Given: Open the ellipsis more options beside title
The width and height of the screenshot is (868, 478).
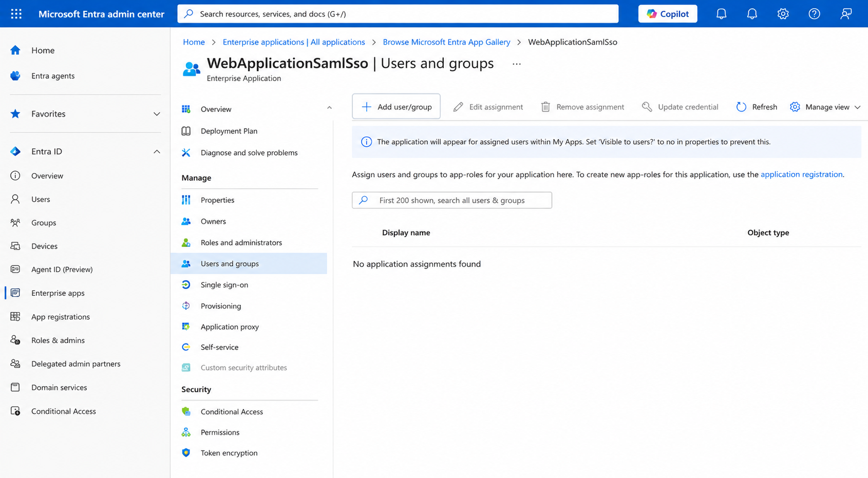Looking at the screenshot, I should pyautogui.click(x=517, y=64).
